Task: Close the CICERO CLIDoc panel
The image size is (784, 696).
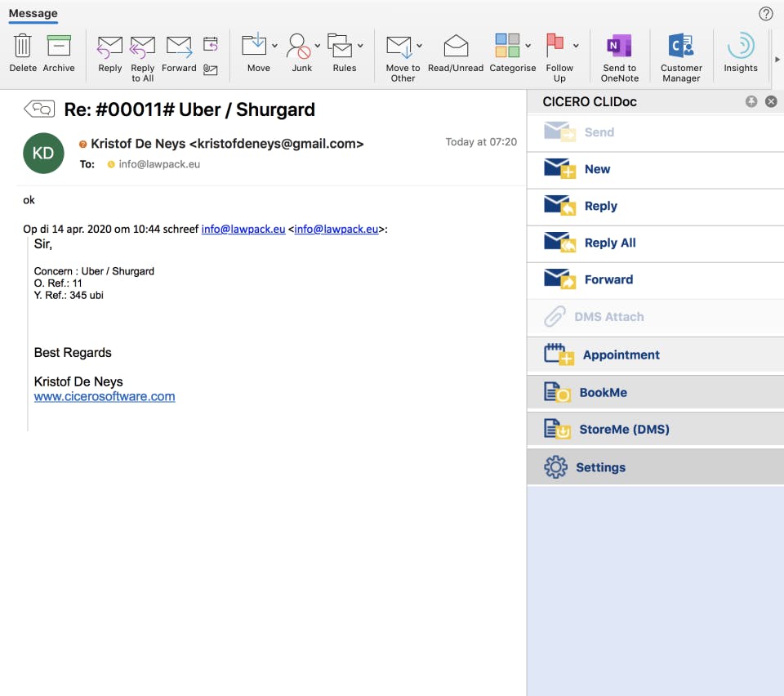Action: [771, 101]
